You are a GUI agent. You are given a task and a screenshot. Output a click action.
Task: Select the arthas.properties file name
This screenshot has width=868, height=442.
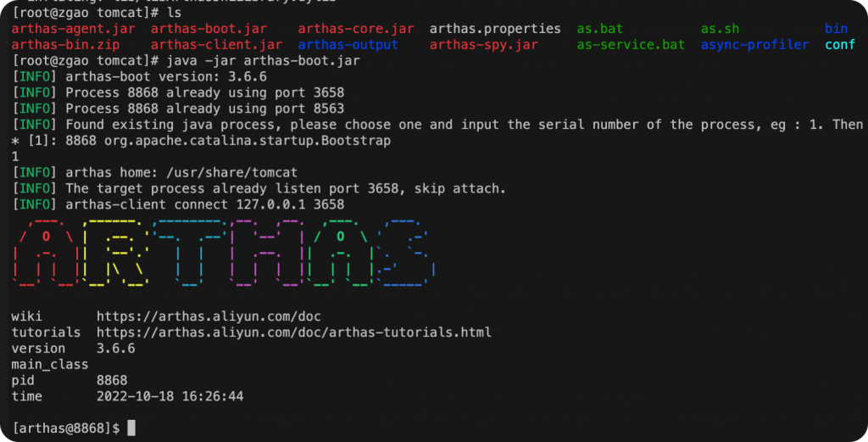495,29
